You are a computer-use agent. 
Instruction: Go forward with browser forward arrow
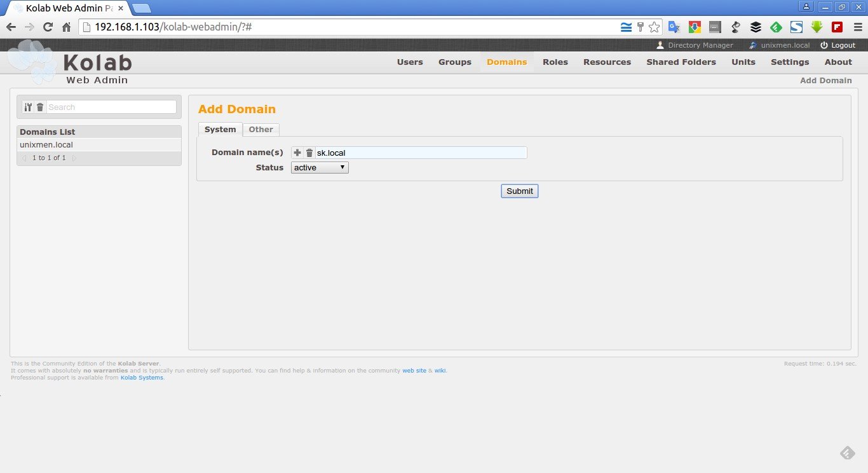[29, 27]
